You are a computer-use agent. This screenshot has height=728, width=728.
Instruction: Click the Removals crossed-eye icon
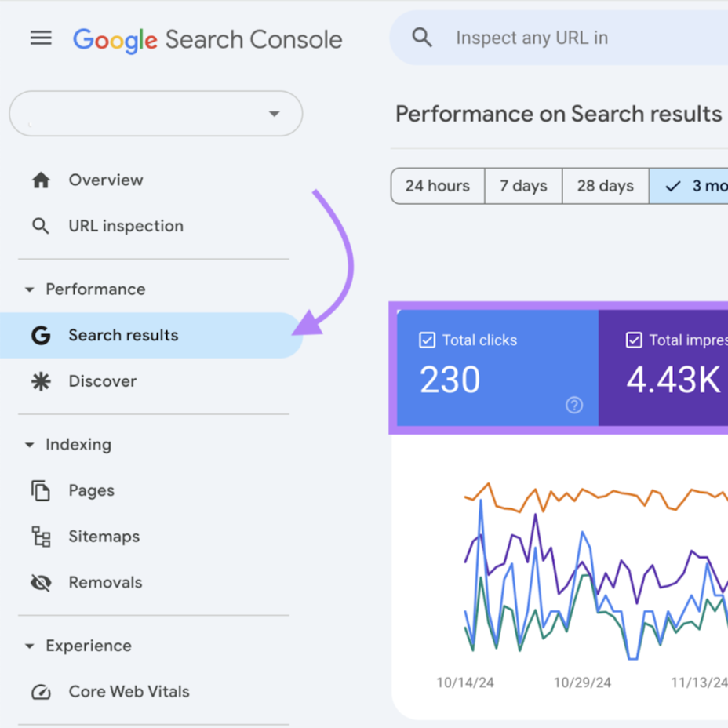tap(41, 583)
